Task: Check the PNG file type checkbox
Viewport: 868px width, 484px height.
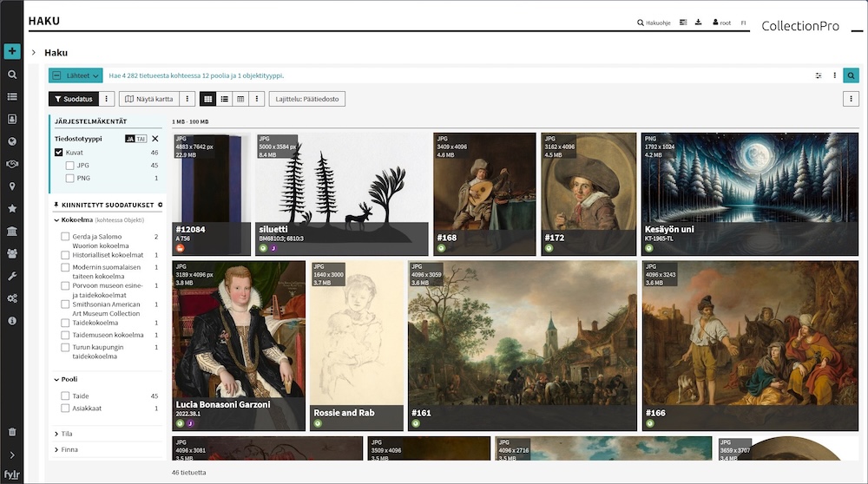Action: pyautogui.click(x=69, y=178)
